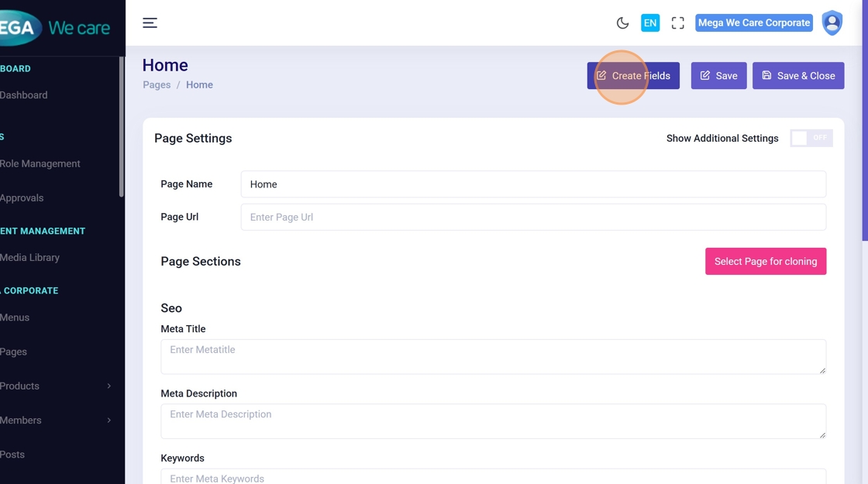
Task: Click the Page Url input field
Action: [x=532, y=218]
